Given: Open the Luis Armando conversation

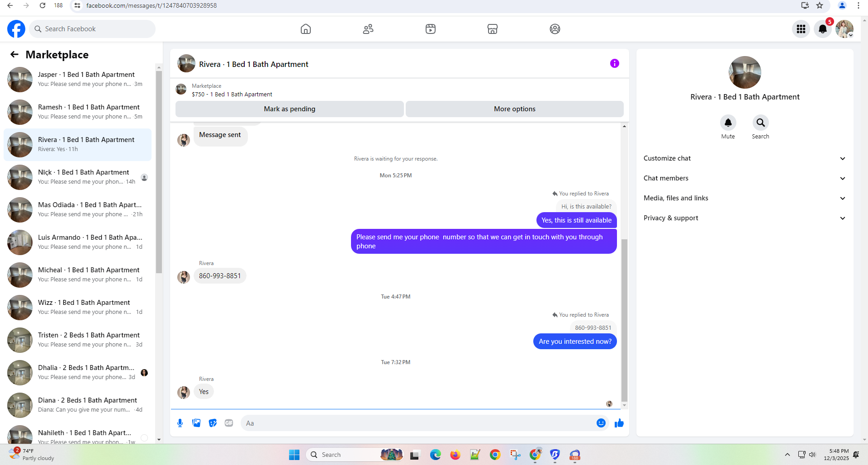Looking at the screenshot, I should pyautogui.click(x=78, y=242).
